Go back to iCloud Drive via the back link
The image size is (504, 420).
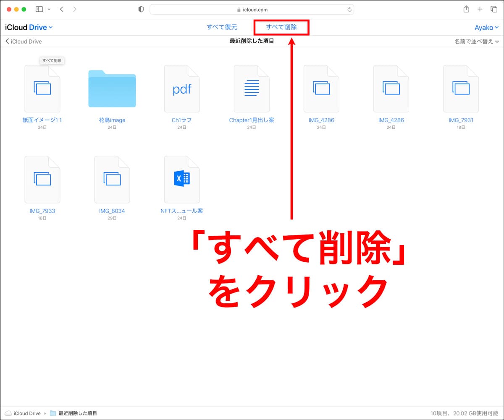24,42
